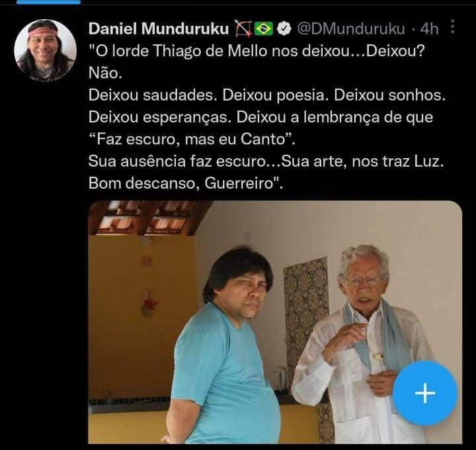
Task: Click the closing line "Bom descanso, Guerreiro"
Action: pos(186,183)
